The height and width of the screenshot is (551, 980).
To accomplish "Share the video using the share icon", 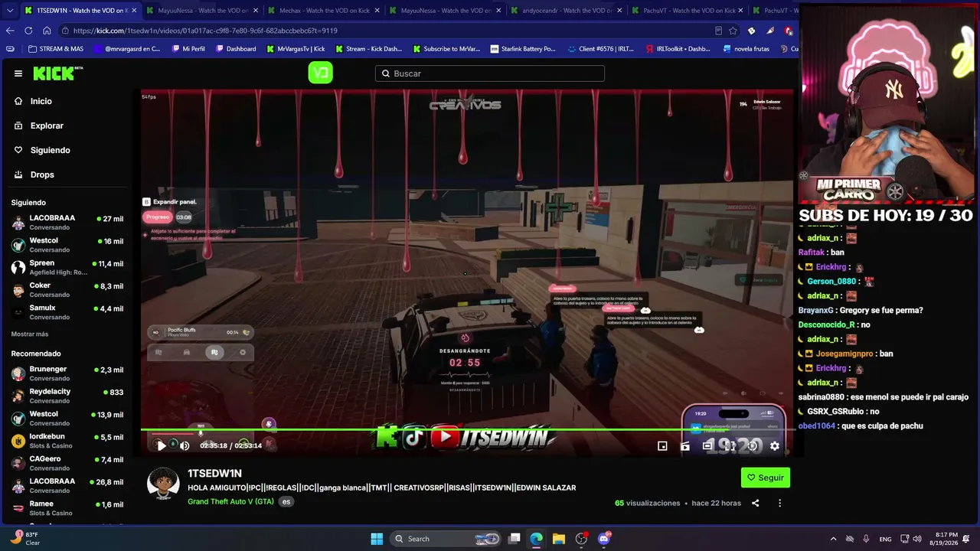I will pos(756,503).
